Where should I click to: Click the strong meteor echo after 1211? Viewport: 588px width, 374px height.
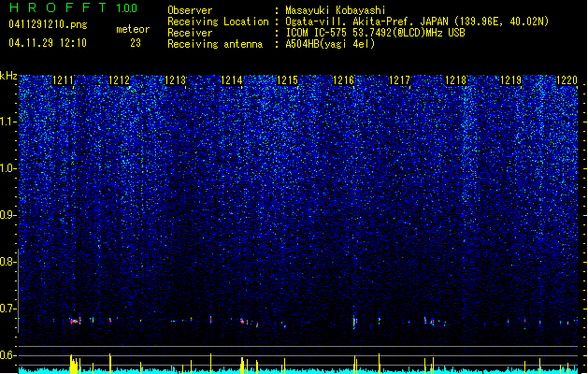(x=75, y=321)
